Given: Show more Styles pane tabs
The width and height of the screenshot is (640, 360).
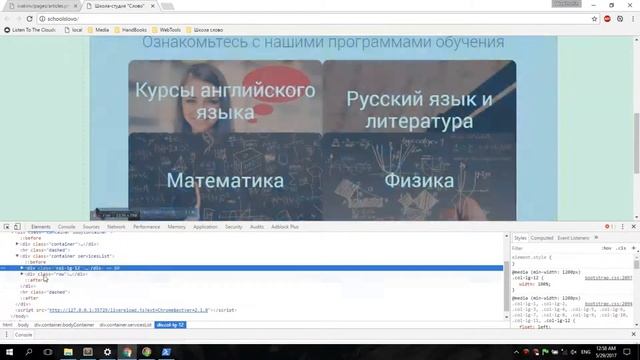Looking at the screenshot, I should [596, 238].
